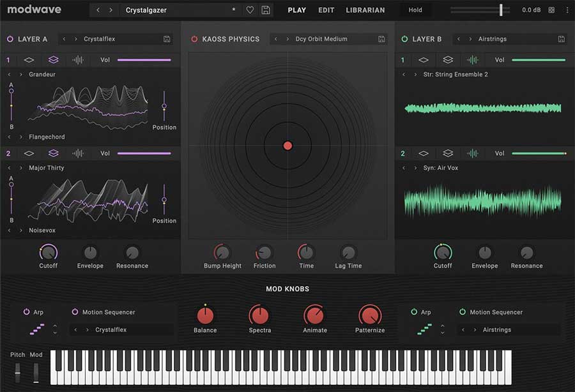The width and height of the screenshot is (575, 392).
Task: Select single-layer mode for Layer B oscillator 1
Action: 424,60
